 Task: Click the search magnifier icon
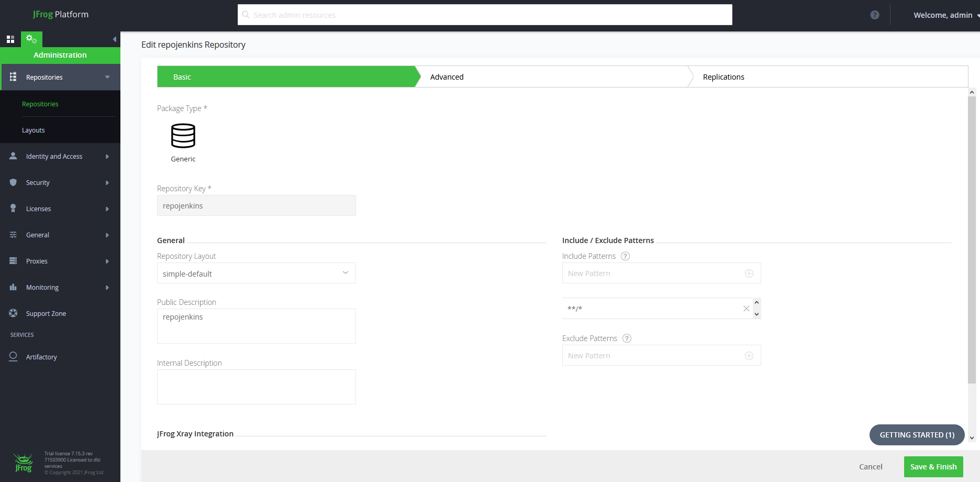(x=246, y=15)
